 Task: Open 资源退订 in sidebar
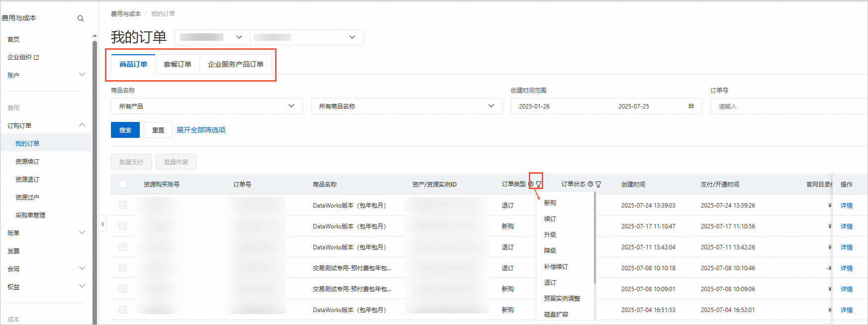pyautogui.click(x=27, y=180)
